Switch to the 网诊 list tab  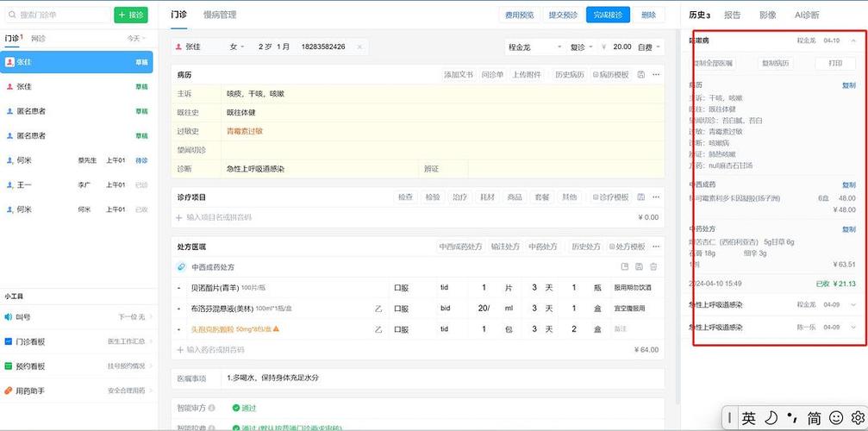point(38,39)
